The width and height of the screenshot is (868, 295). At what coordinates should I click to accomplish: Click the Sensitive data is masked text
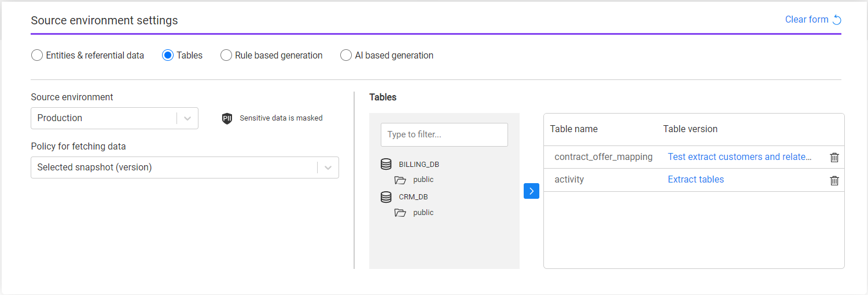pyautogui.click(x=281, y=118)
